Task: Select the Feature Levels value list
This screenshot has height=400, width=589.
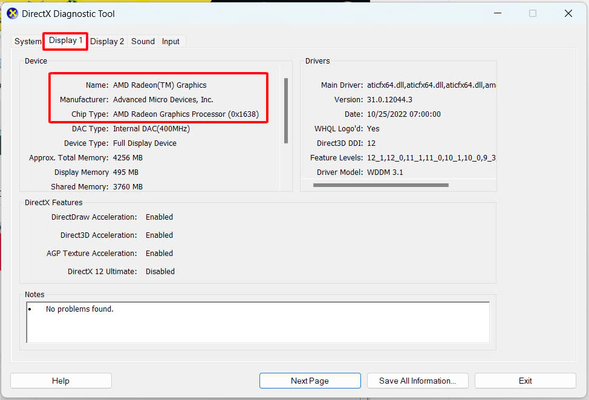Action: pos(431,158)
